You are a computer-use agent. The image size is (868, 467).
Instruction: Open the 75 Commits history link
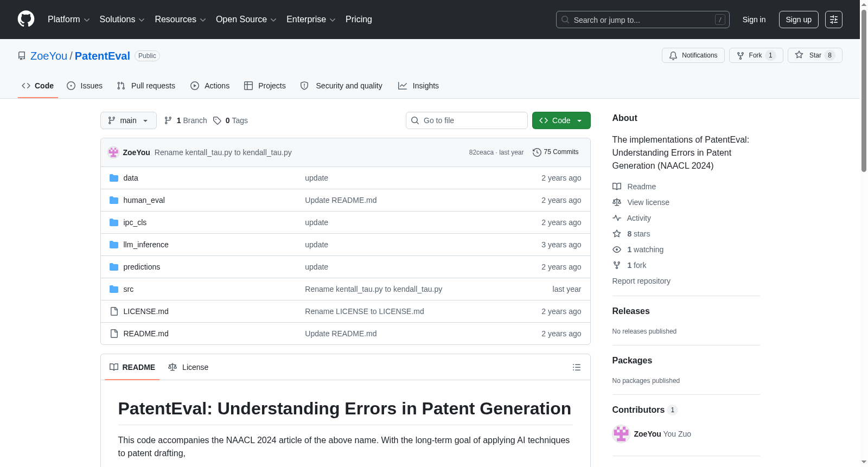tap(556, 152)
